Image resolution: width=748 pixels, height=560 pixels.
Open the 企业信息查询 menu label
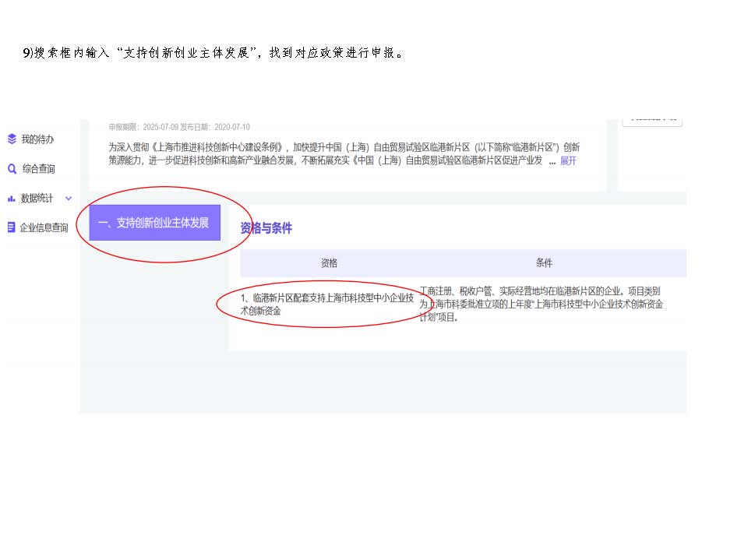[44, 228]
